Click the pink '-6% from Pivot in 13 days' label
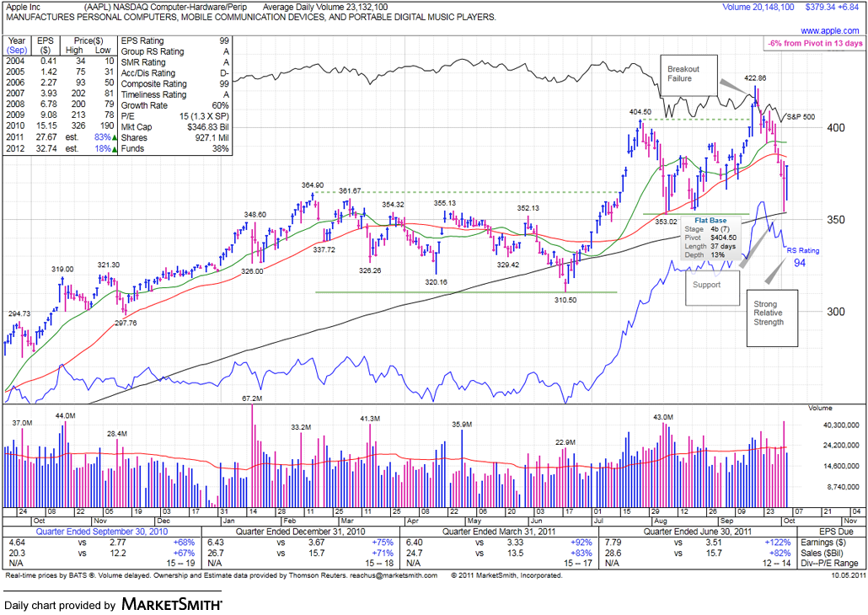 coord(815,43)
